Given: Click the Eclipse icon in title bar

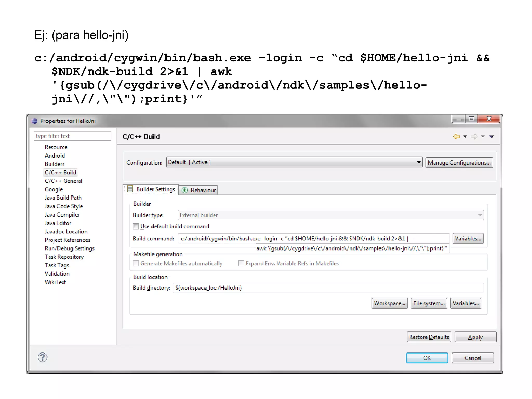Looking at the screenshot, I should click(34, 121).
